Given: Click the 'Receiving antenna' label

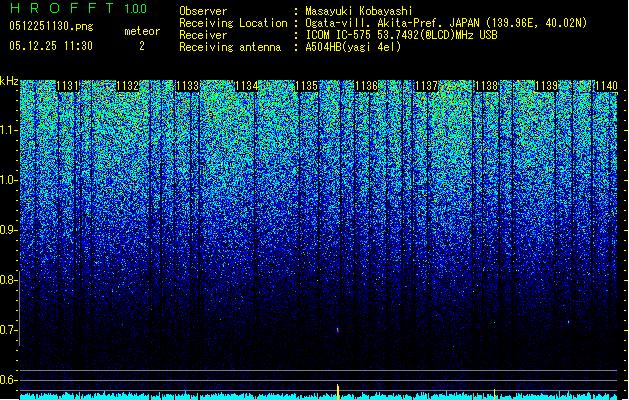Looking at the screenshot, I should click(x=230, y=47).
